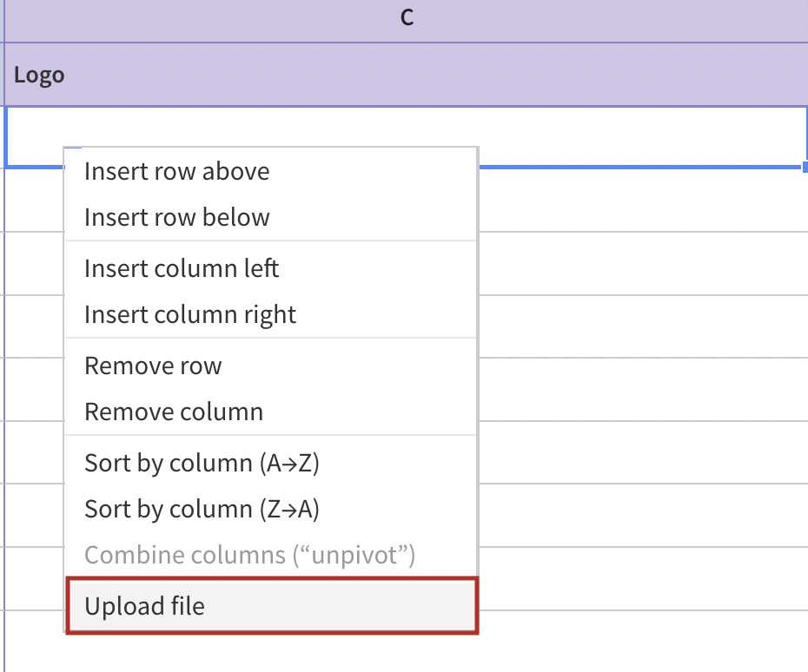The image size is (808, 672).
Task: Select the cell two rows below the selected cell
Action: click(x=643, y=263)
